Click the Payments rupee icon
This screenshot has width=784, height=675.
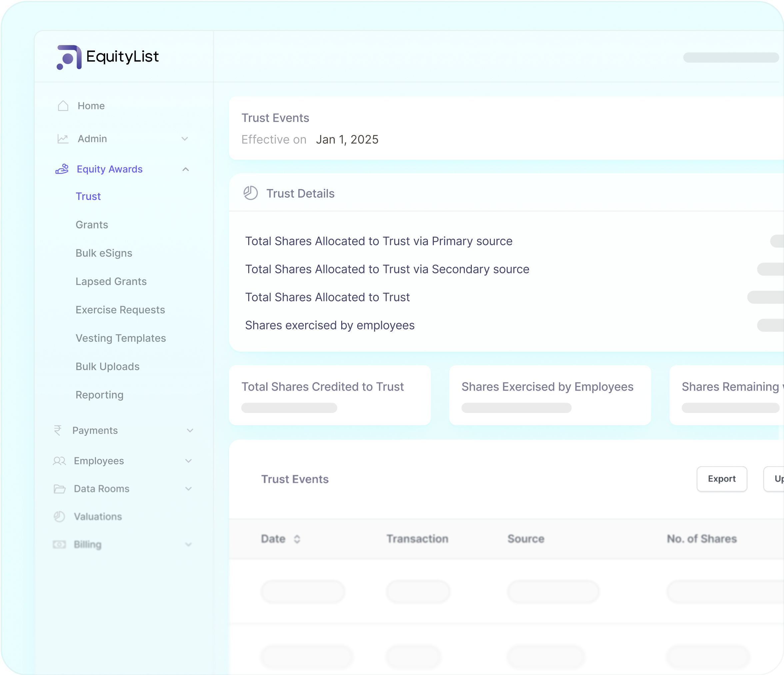pos(58,430)
